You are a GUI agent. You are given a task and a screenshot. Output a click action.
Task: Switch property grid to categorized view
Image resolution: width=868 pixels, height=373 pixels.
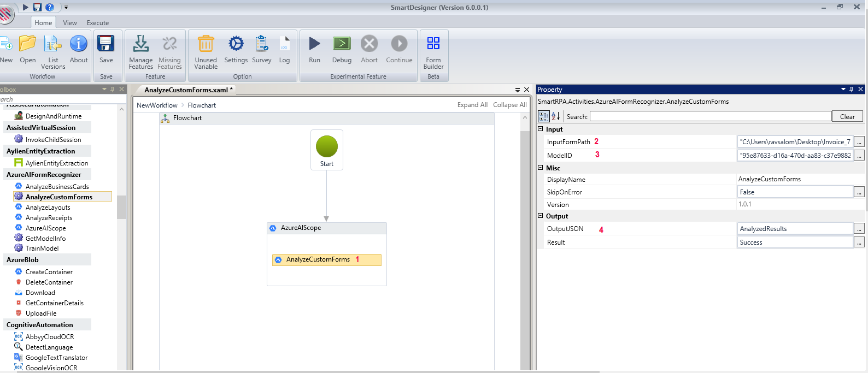(544, 116)
